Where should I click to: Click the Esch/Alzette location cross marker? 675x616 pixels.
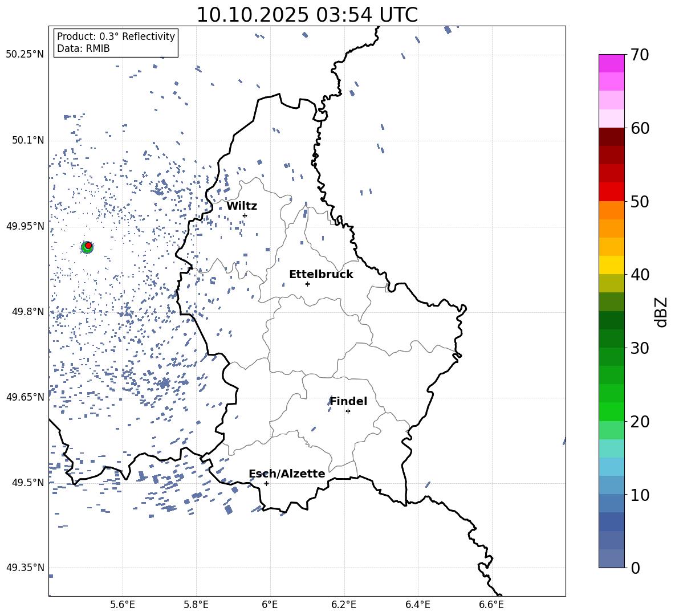pos(266,483)
